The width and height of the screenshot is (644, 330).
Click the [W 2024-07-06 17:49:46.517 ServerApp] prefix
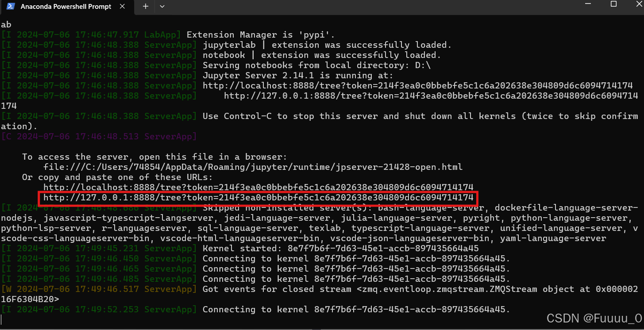pyautogui.click(x=99, y=289)
